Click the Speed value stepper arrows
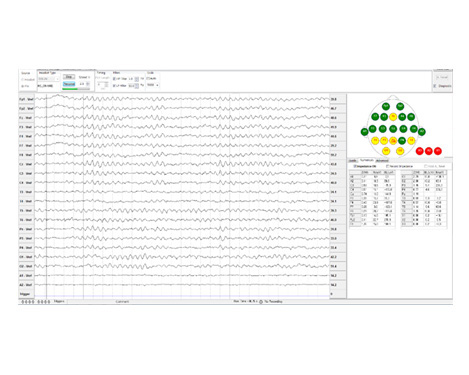Viewport: 469px width, 375px height. coord(88,84)
